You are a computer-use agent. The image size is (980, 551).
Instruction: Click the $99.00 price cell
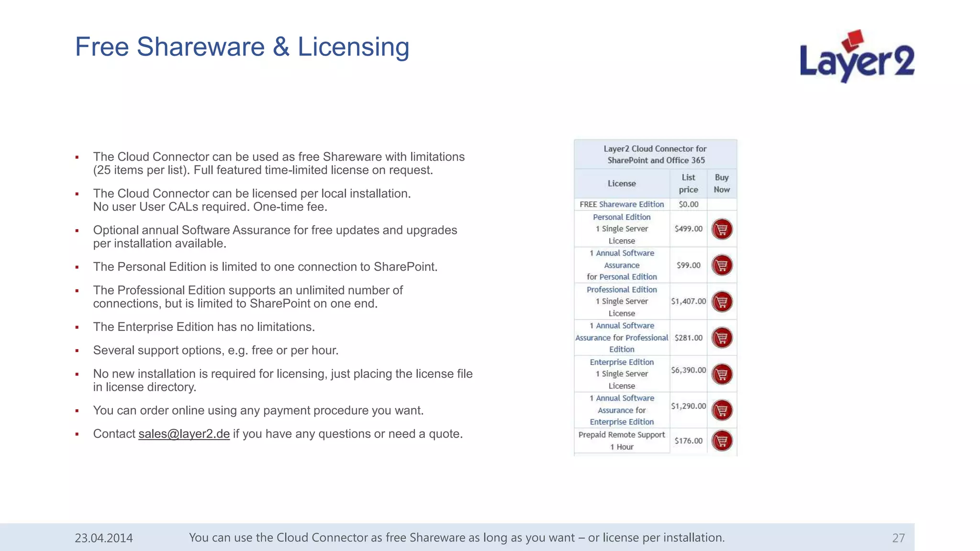(x=688, y=265)
